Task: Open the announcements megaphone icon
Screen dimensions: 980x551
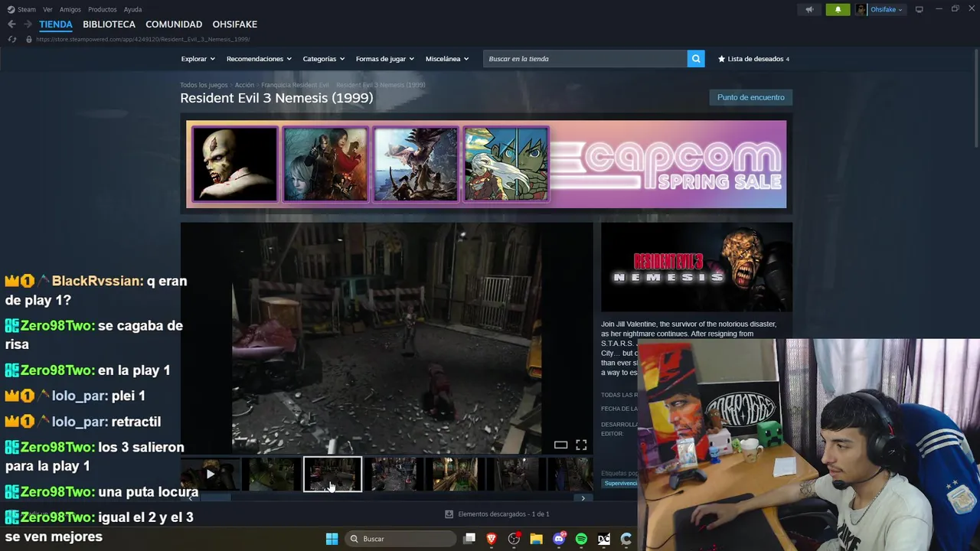Action: tap(809, 9)
